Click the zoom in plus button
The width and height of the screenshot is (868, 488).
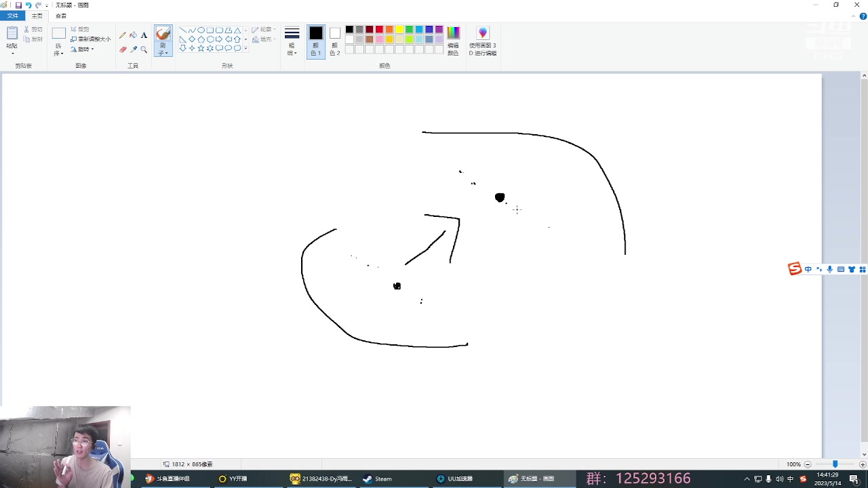coord(863,464)
